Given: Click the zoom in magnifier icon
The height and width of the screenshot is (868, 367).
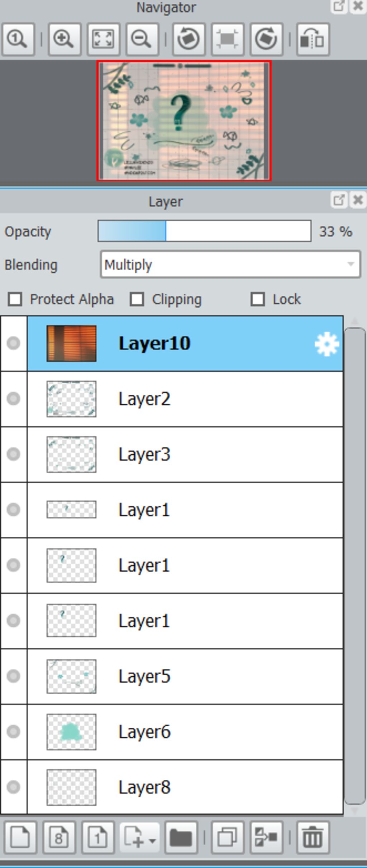Looking at the screenshot, I should (x=65, y=39).
